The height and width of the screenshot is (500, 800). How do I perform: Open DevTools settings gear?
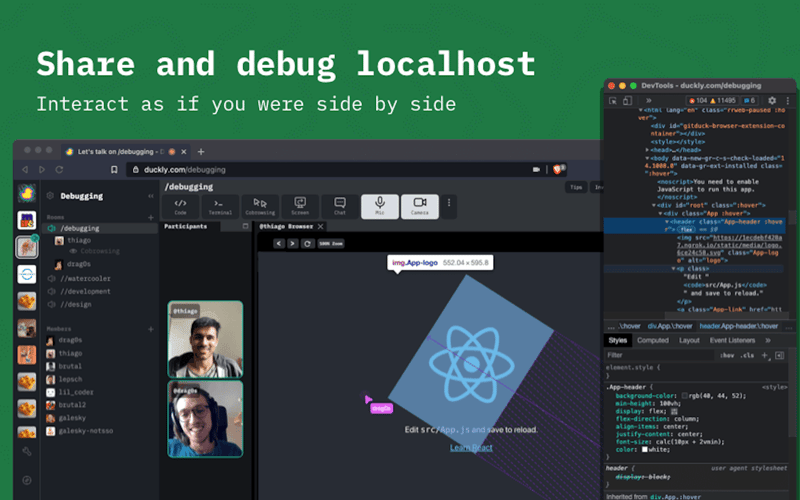tap(772, 101)
